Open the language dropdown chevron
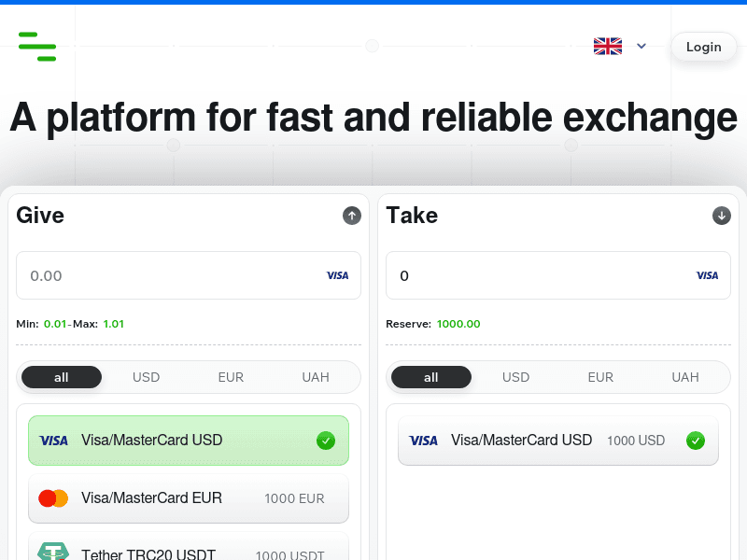 [641, 46]
